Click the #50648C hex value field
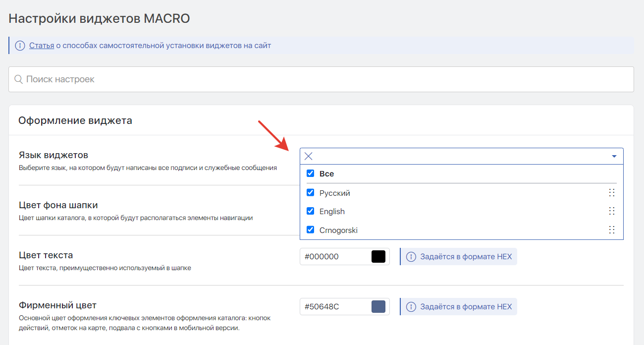Viewport: 644px width, 345px height. pos(334,307)
